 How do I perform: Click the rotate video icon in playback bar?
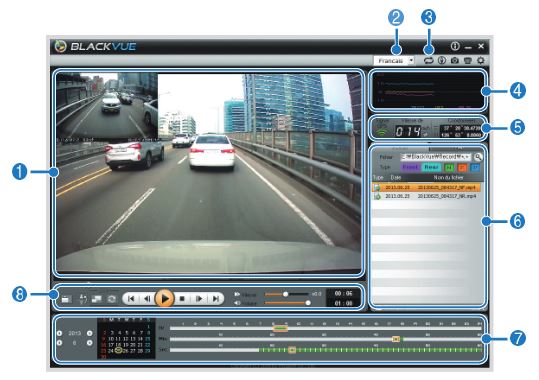(x=111, y=299)
